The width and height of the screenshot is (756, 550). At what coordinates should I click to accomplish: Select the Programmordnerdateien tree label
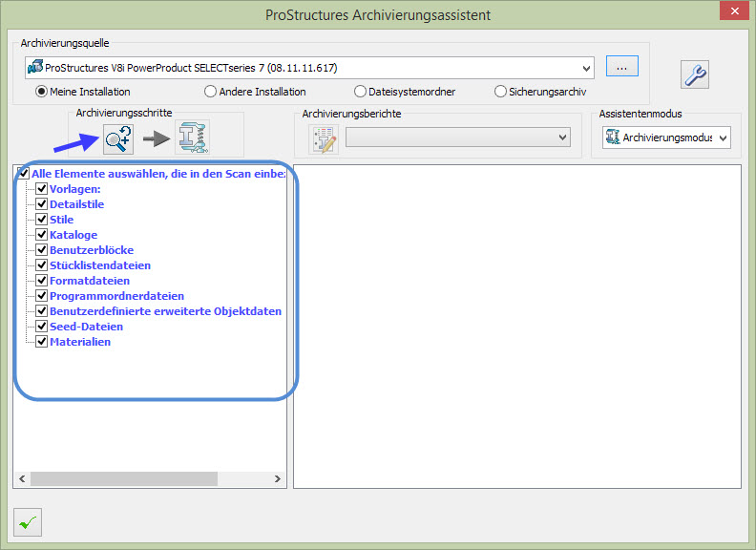[116, 296]
